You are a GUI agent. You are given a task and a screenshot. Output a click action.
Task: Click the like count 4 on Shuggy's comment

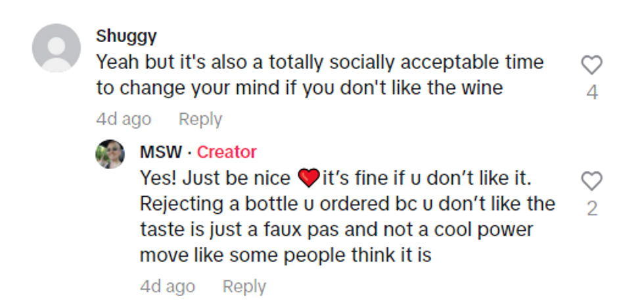pos(592,93)
